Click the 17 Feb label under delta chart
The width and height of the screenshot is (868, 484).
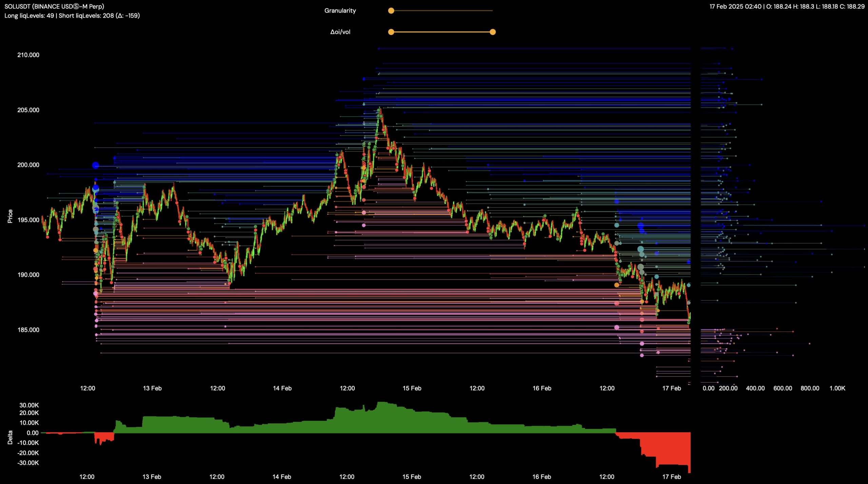pyautogui.click(x=671, y=477)
